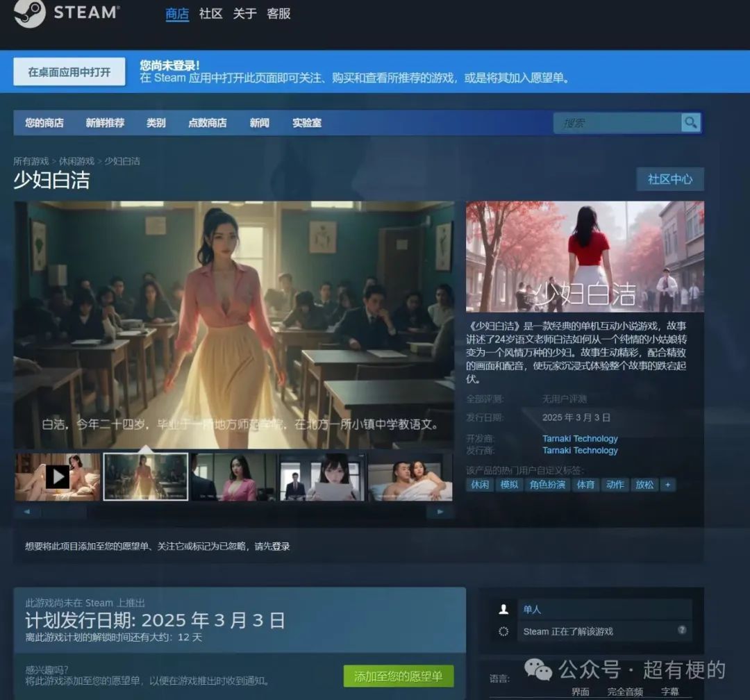Click the 单人 feature label
The width and height of the screenshot is (750, 700).
click(532, 609)
